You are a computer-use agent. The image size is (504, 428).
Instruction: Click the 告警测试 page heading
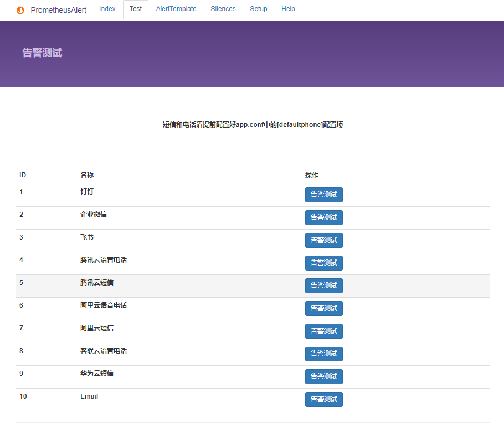(42, 53)
